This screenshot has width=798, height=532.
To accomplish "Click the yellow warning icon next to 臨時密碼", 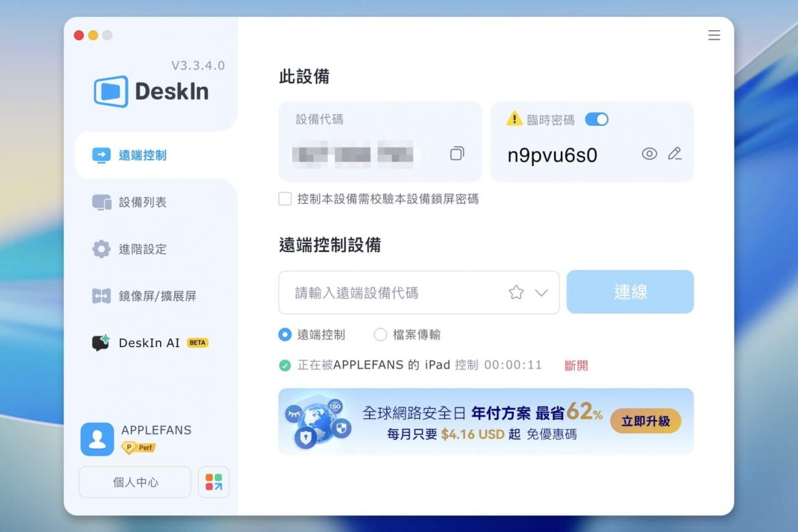I will [514, 119].
